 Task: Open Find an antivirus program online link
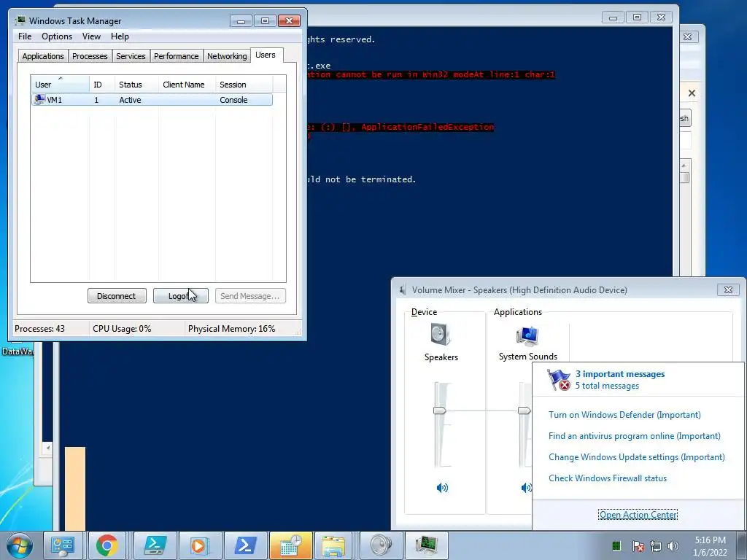tap(635, 436)
